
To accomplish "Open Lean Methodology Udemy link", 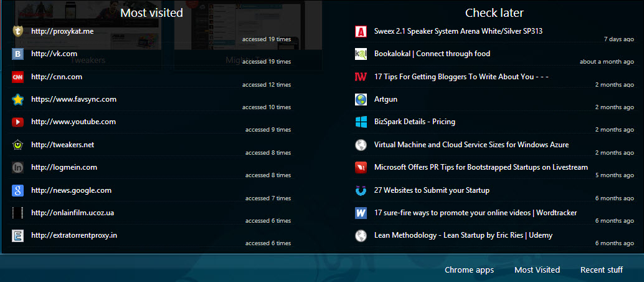I will (x=463, y=235).
